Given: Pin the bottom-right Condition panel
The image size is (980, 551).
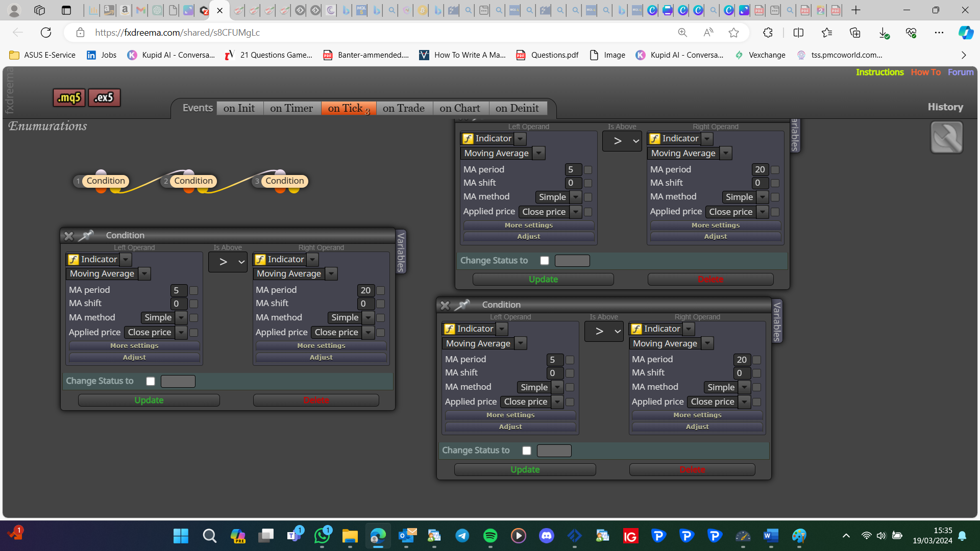Looking at the screenshot, I should pyautogui.click(x=462, y=305).
